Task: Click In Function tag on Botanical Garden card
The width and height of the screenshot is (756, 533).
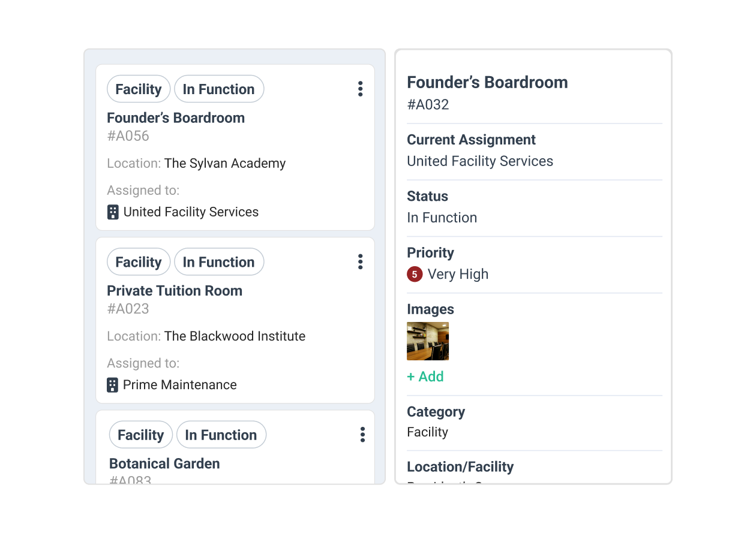Action: coord(221,435)
